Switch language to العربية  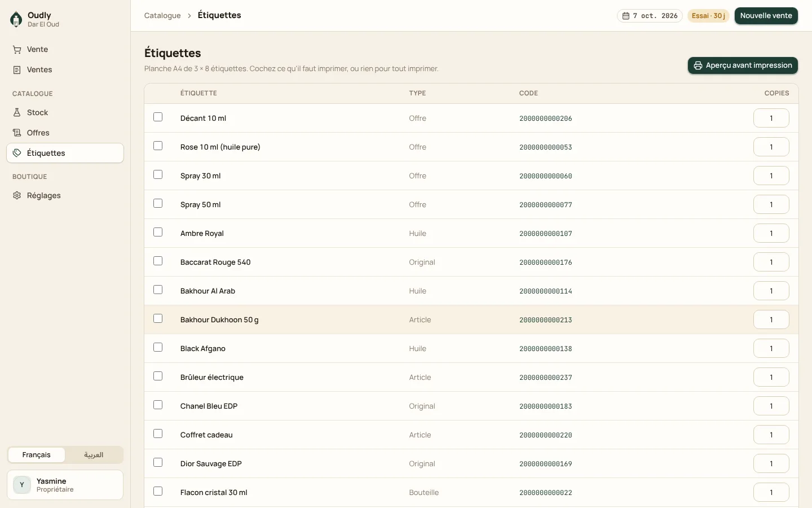point(94,455)
